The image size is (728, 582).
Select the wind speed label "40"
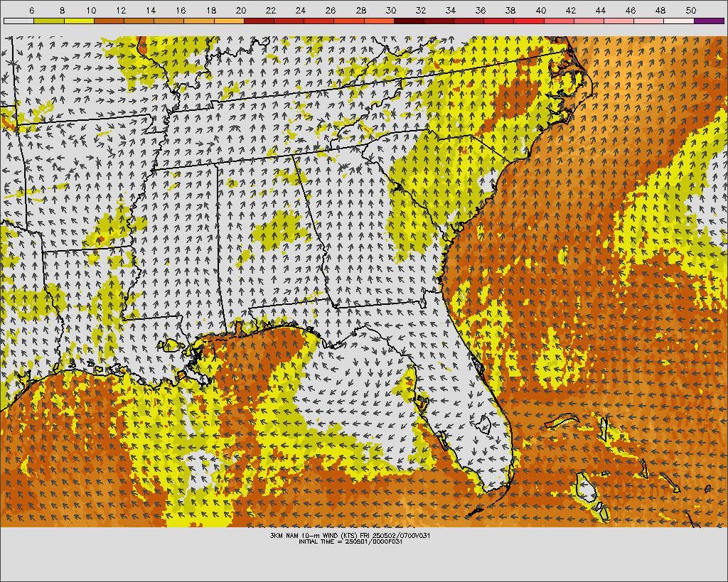pyautogui.click(x=541, y=10)
